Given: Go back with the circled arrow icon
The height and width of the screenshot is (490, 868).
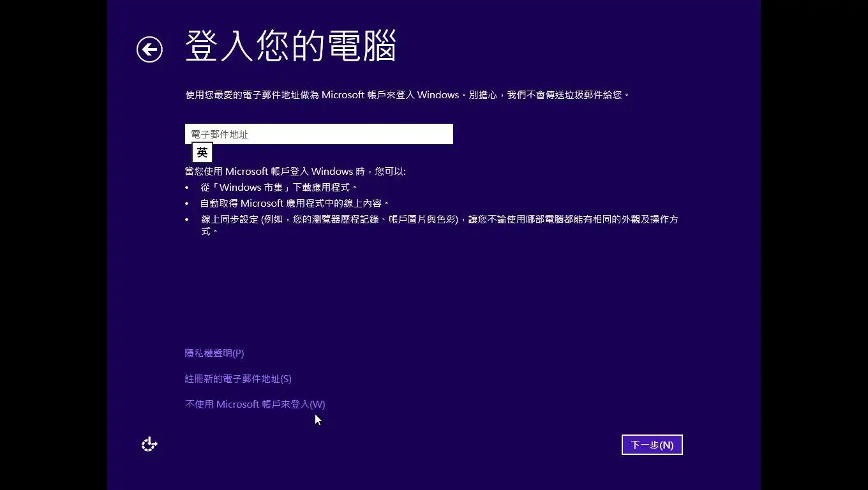Looking at the screenshot, I should [x=149, y=49].
